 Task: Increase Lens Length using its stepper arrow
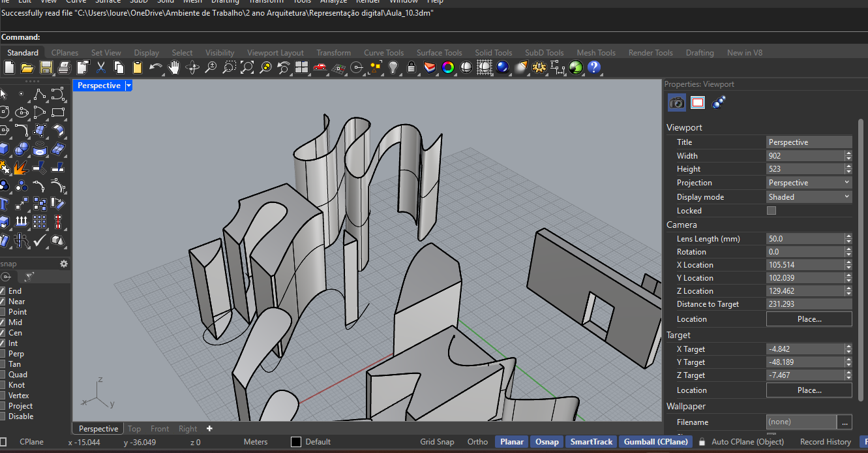tap(848, 236)
